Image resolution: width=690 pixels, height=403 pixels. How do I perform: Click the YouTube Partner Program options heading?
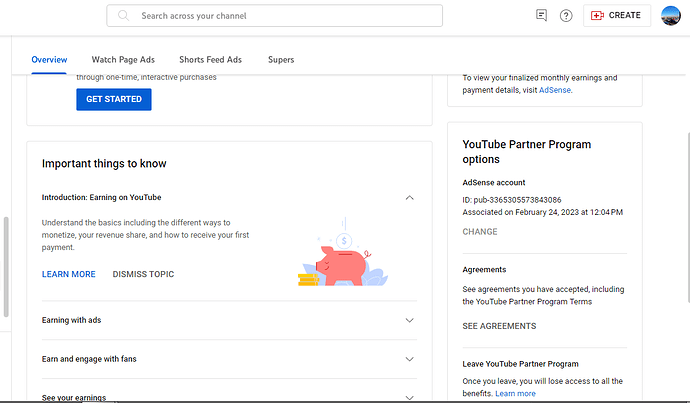tap(526, 152)
